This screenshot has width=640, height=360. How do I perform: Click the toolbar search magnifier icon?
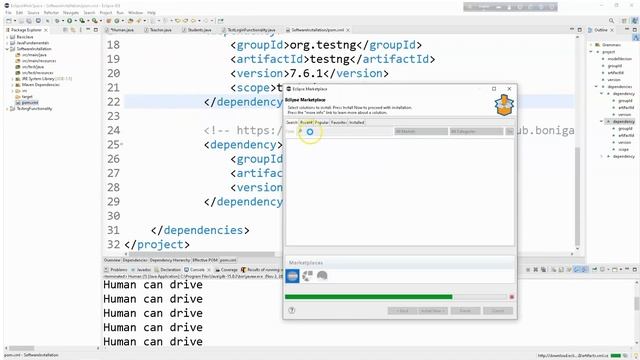pos(611,20)
